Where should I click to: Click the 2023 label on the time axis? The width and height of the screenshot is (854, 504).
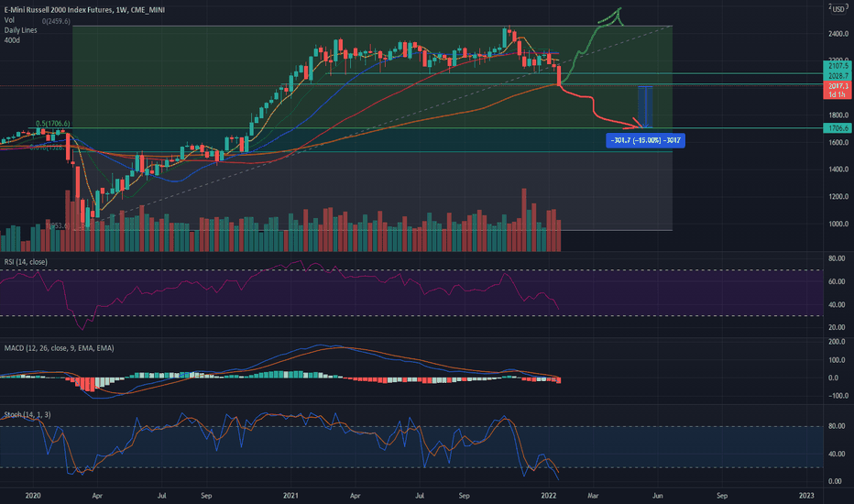click(806, 496)
